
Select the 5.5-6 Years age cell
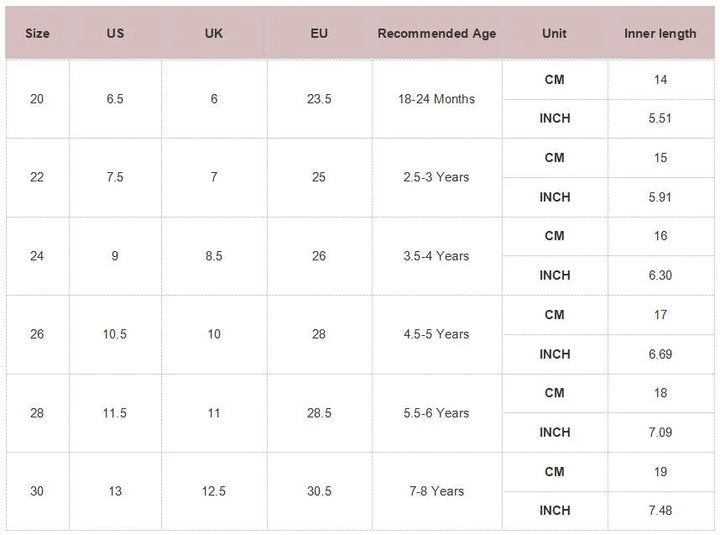[437, 413]
